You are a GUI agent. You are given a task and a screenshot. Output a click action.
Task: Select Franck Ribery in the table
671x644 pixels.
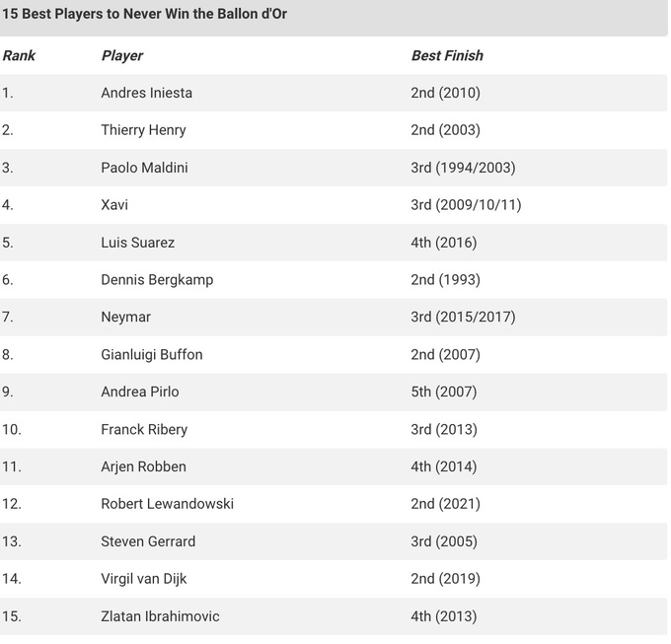144,429
